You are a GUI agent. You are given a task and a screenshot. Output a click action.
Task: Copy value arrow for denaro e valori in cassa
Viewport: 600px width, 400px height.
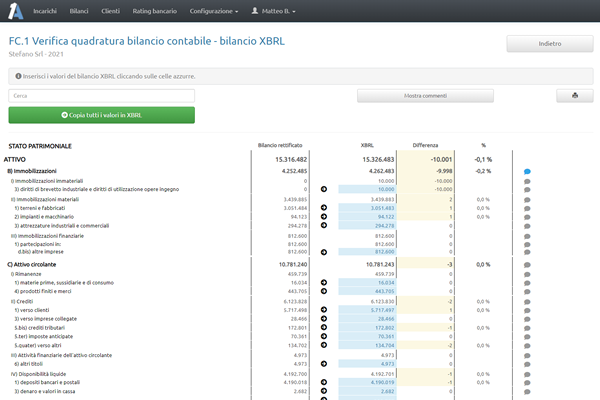tap(324, 391)
